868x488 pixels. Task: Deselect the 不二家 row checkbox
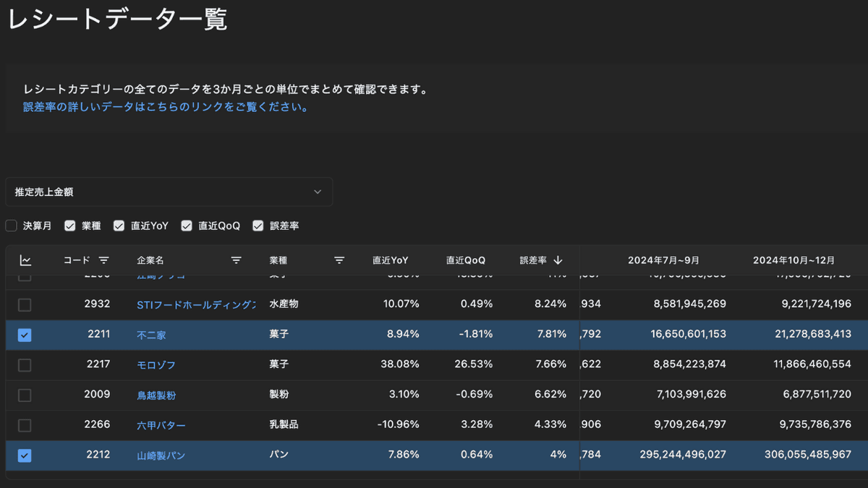[25, 335]
